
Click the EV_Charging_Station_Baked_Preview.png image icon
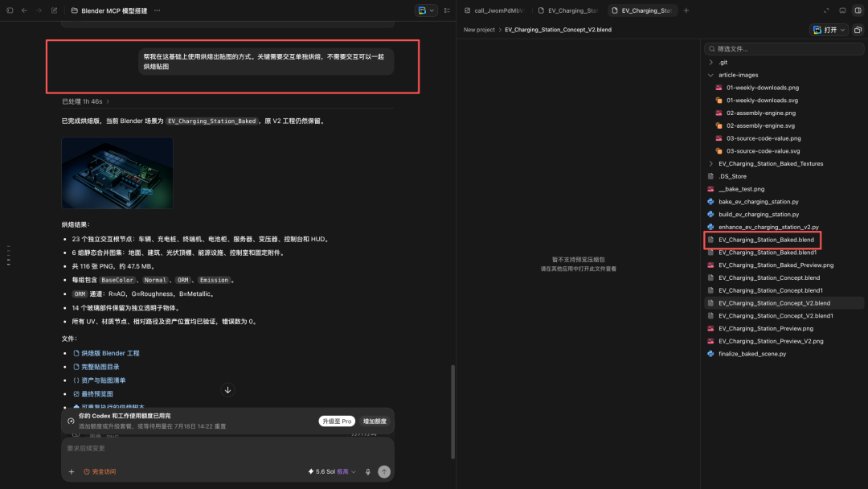[x=710, y=265]
